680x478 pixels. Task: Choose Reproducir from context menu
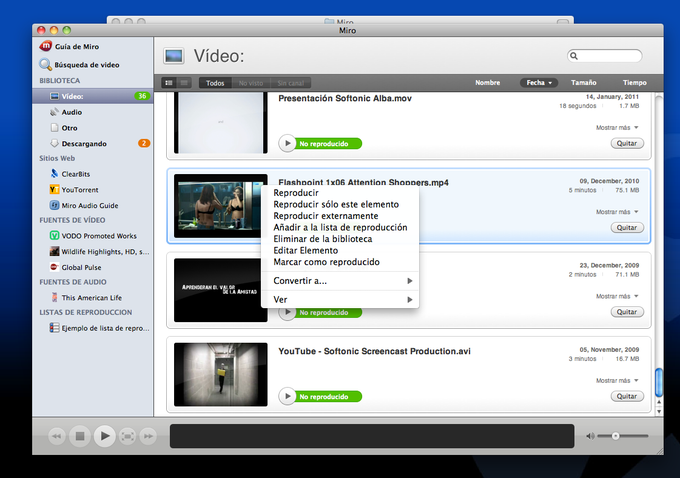(340, 193)
